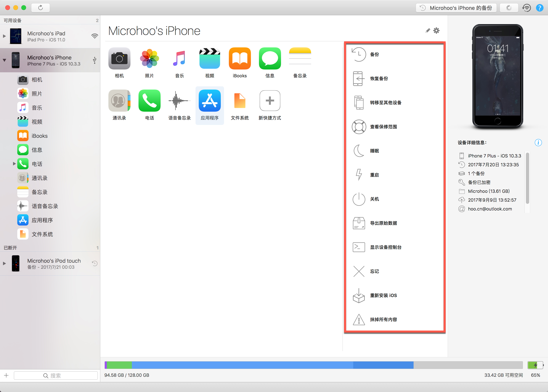Click the backup clock icon on the iPod touch row
548x392 pixels.
[95, 263]
